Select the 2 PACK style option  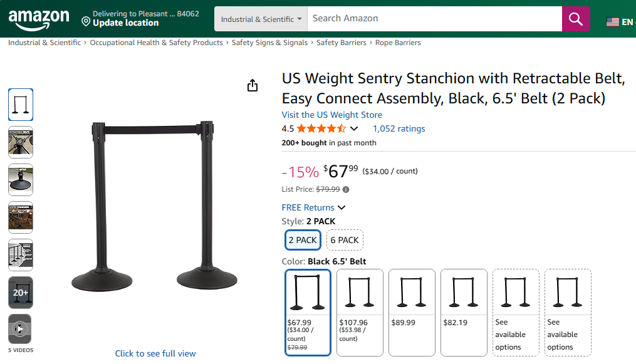[x=303, y=240]
